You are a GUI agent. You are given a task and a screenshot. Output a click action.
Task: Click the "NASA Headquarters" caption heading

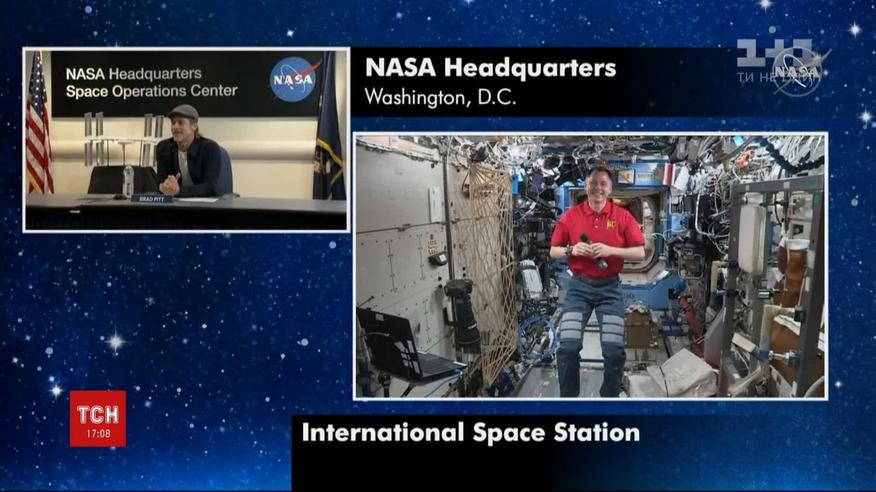491,68
